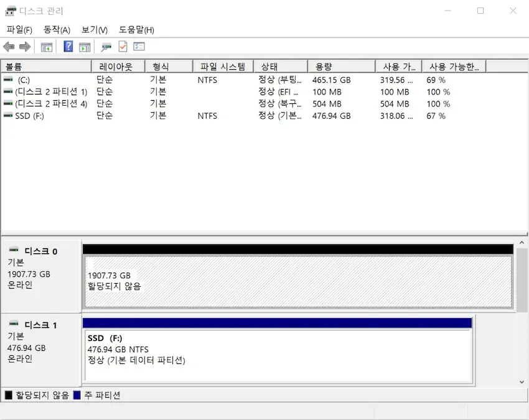The image size is (529, 420).
Task: Click the 정상 (복구.. status cell
Action: coord(279,103)
